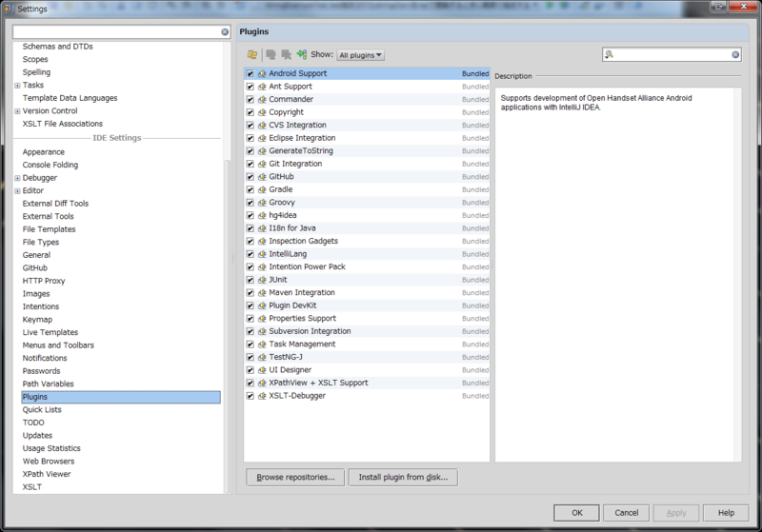
Task: Click the UI Designer plugin icon
Action: 262,370
